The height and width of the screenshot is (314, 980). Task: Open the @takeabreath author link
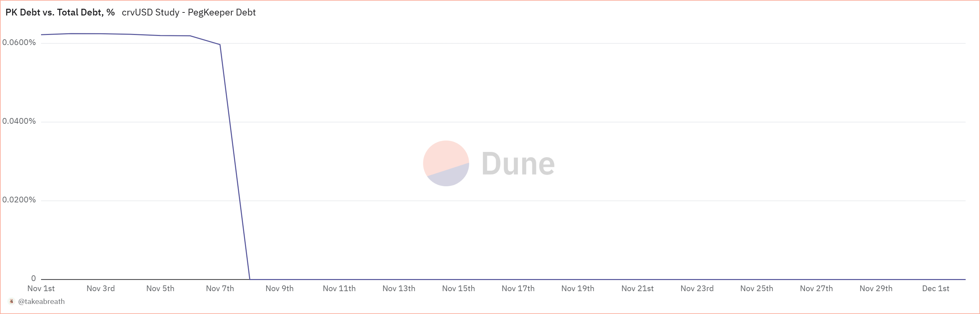(x=41, y=302)
